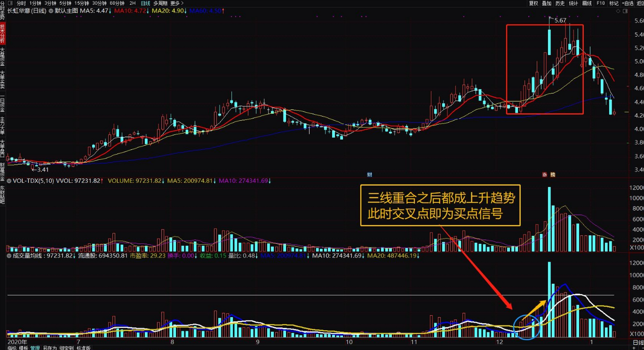The height and width of the screenshot is (350, 644).
Task: Open the 成交量均线 indicator settings circle
Action: coord(9,256)
